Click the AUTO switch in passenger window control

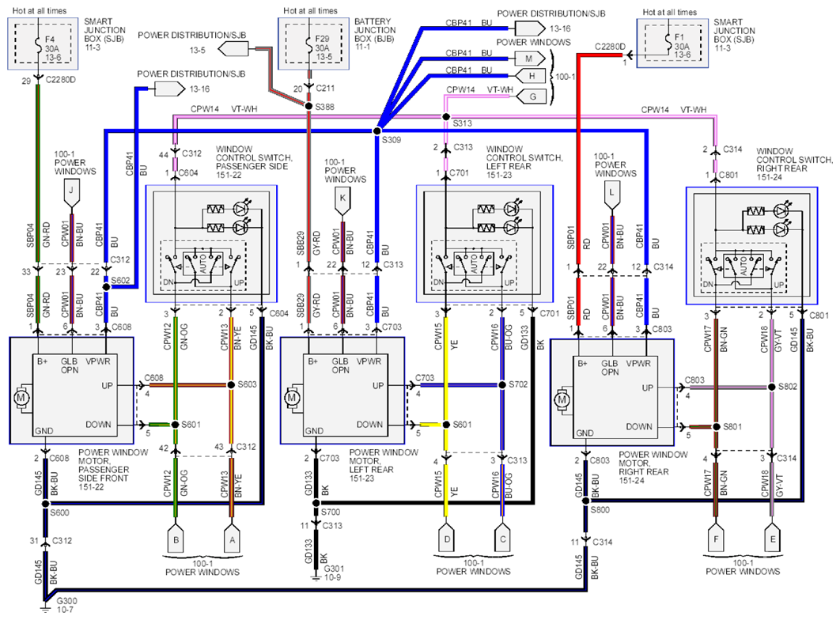(203, 263)
